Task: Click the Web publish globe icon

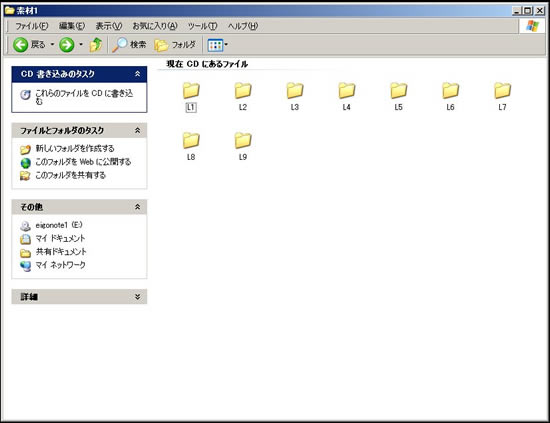Action: [25, 163]
